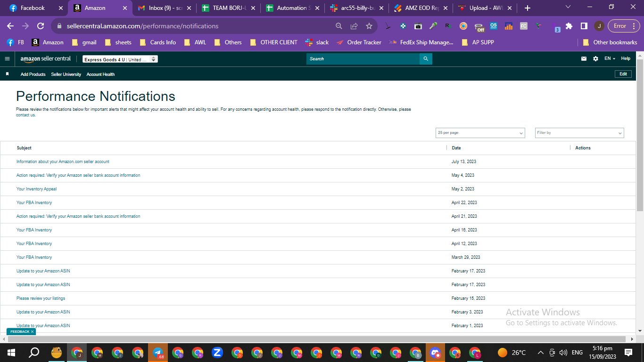Image resolution: width=644 pixels, height=362 pixels.
Task: Open the Express Goods 4 U account switcher
Action: [120, 59]
